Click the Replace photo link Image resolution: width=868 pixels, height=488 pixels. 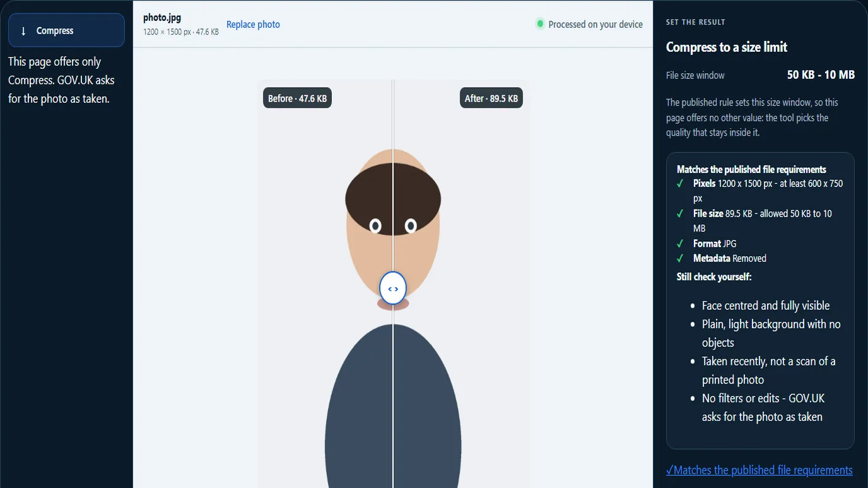[x=253, y=25]
